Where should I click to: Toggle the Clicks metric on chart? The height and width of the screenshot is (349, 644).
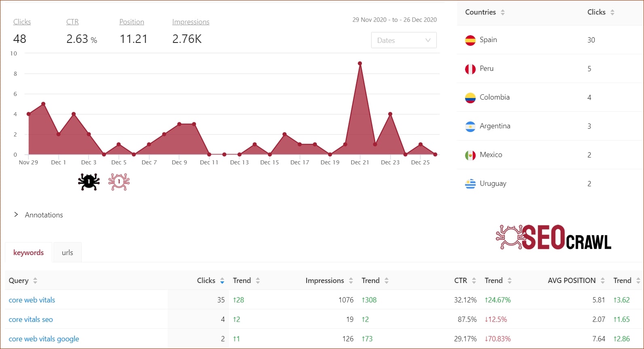tap(22, 22)
